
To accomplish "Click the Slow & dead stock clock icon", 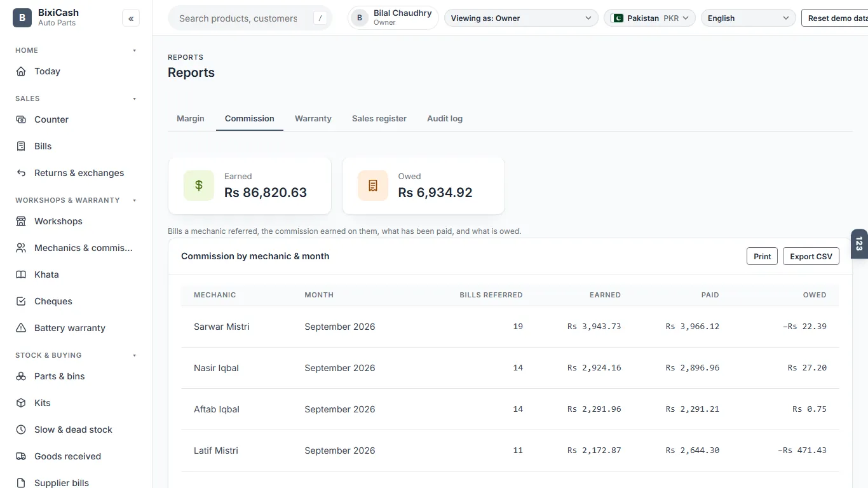I will pyautogui.click(x=21, y=430).
